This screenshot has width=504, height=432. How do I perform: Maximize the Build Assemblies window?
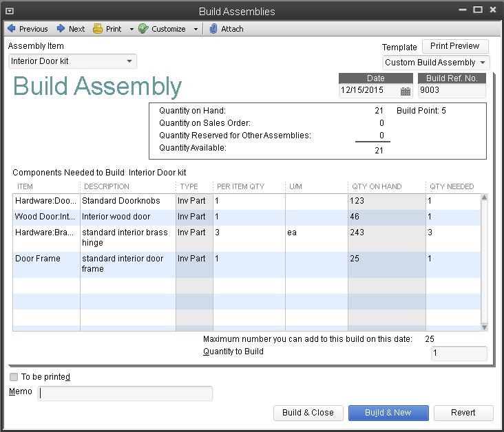pos(478,10)
